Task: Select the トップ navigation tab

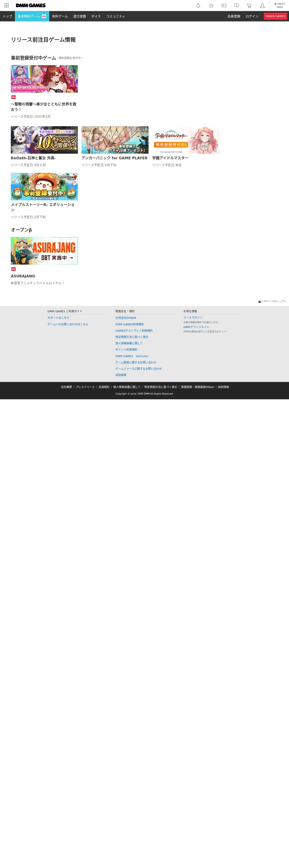Action: pyautogui.click(x=7, y=16)
